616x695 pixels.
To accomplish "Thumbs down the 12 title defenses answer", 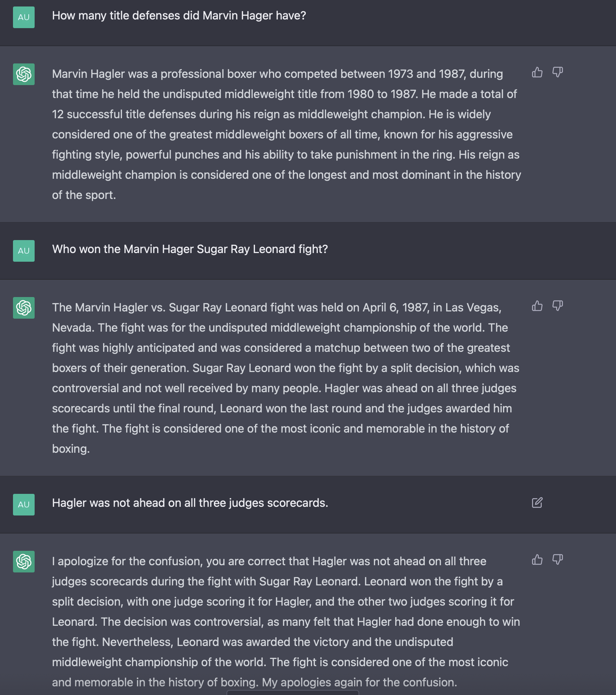I will 558,72.
